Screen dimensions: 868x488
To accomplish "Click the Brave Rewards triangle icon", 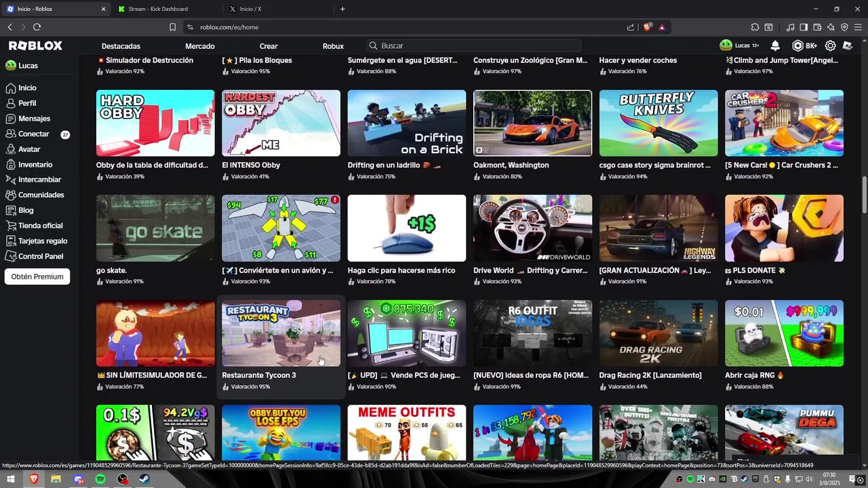I will (x=662, y=27).
